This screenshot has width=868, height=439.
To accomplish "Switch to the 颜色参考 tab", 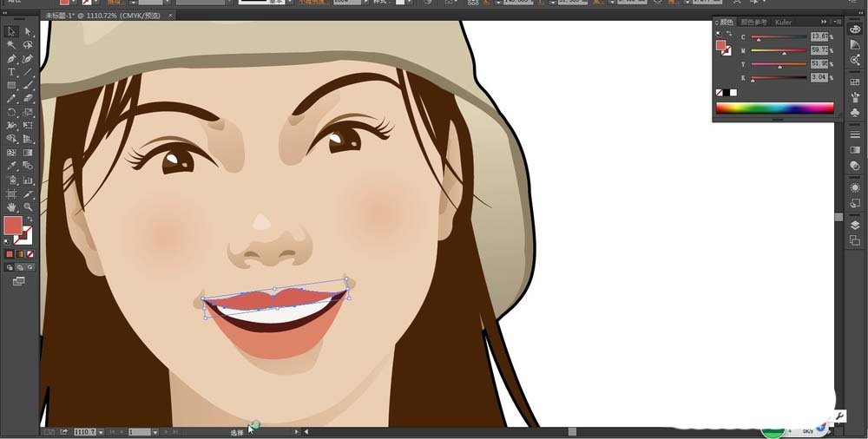I will tap(753, 22).
